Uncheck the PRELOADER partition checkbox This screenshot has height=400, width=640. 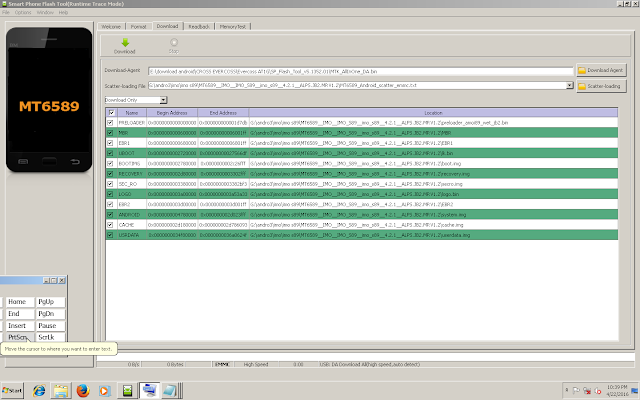(x=110, y=122)
